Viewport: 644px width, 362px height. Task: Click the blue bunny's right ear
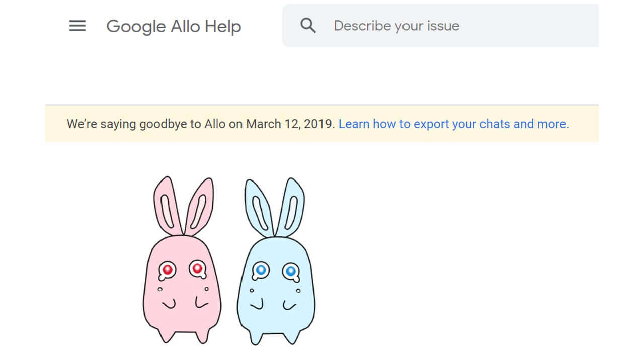[x=292, y=207]
